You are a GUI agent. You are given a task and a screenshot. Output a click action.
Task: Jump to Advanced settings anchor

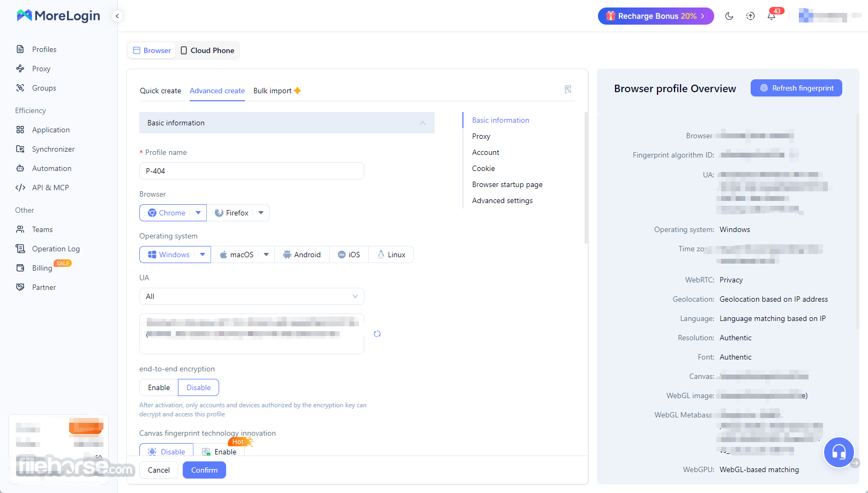click(x=502, y=200)
